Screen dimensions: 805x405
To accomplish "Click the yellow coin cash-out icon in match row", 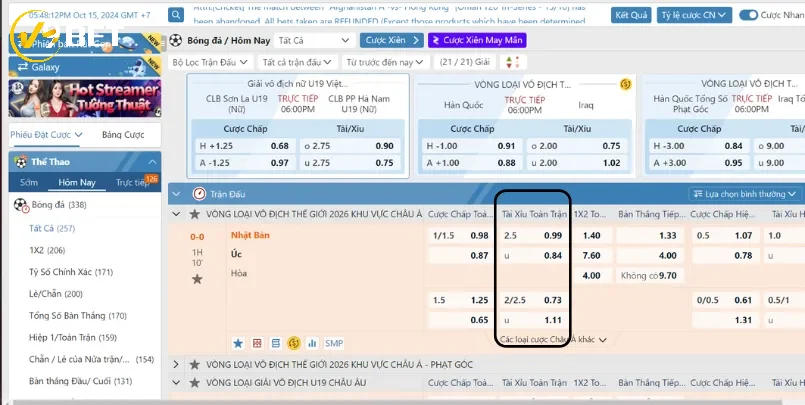I will pos(293,343).
